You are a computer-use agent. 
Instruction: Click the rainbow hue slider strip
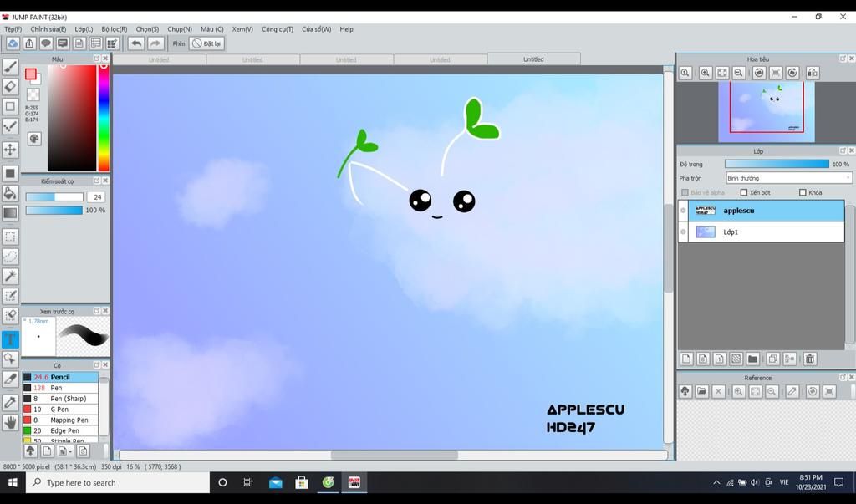click(x=103, y=117)
